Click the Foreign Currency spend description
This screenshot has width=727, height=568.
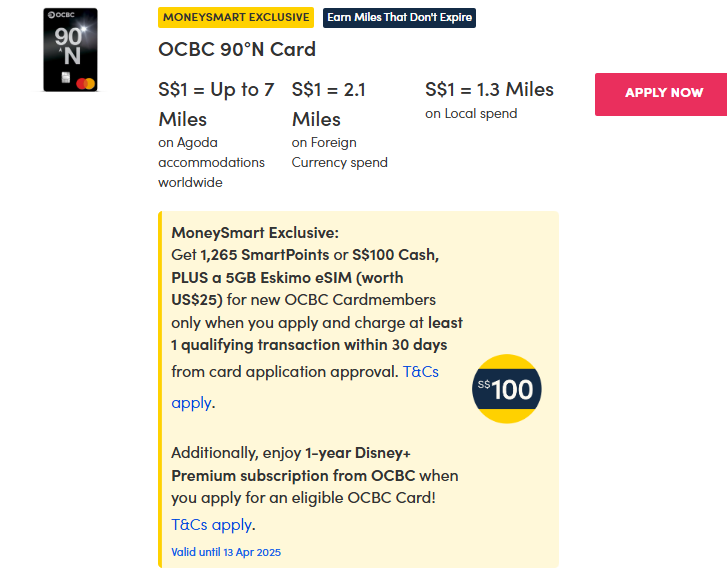339,152
